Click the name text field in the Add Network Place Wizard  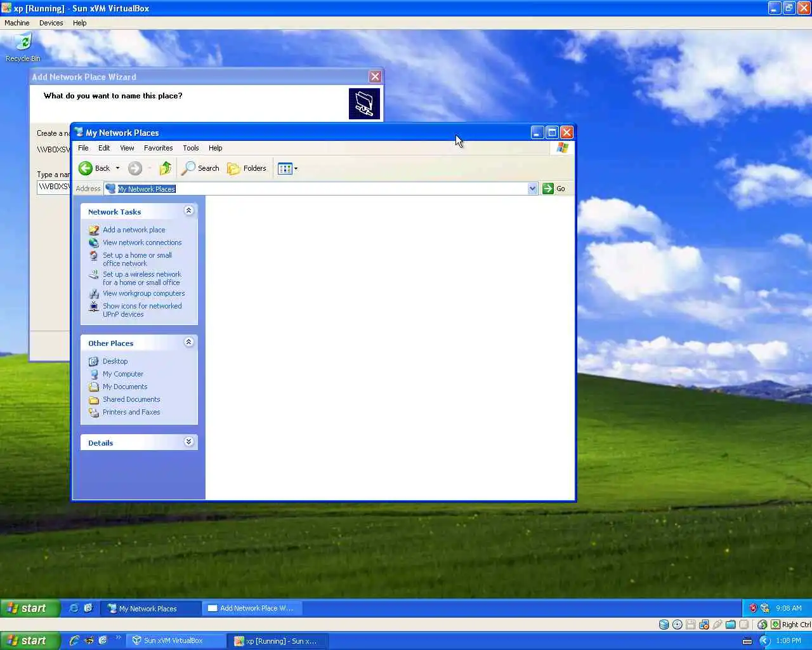(x=54, y=187)
